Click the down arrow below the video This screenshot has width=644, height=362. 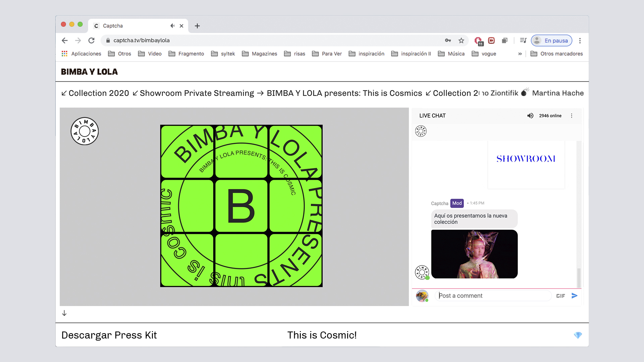(x=64, y=313)
